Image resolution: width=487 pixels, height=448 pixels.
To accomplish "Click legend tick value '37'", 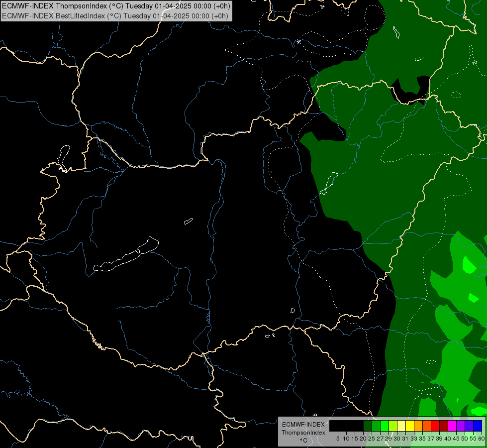I will pos(431,439).
